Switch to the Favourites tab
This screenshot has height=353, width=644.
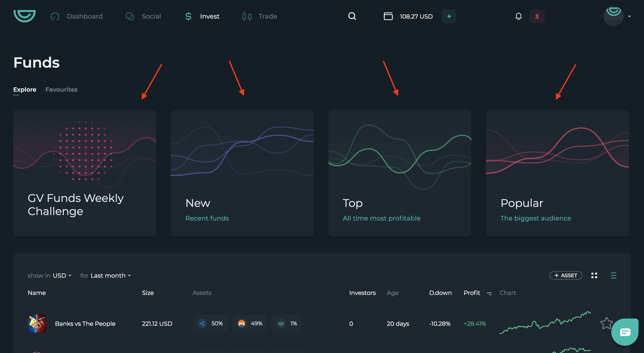point(62,89)
